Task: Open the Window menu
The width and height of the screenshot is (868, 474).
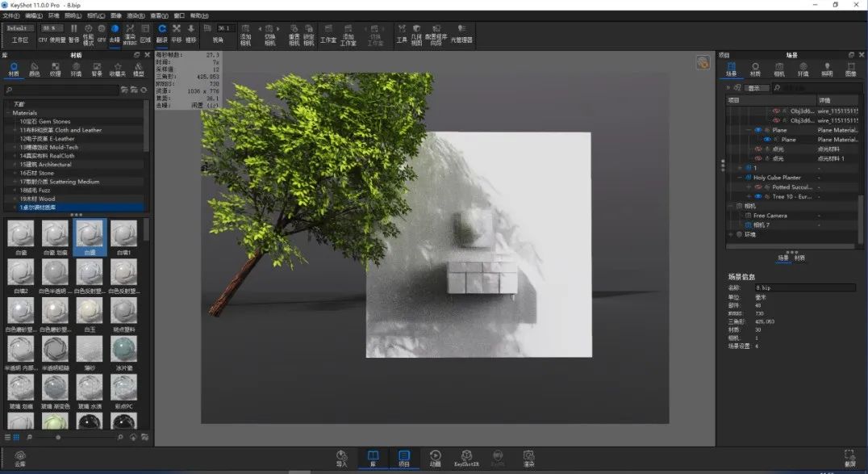Action: tap(179, 15)
